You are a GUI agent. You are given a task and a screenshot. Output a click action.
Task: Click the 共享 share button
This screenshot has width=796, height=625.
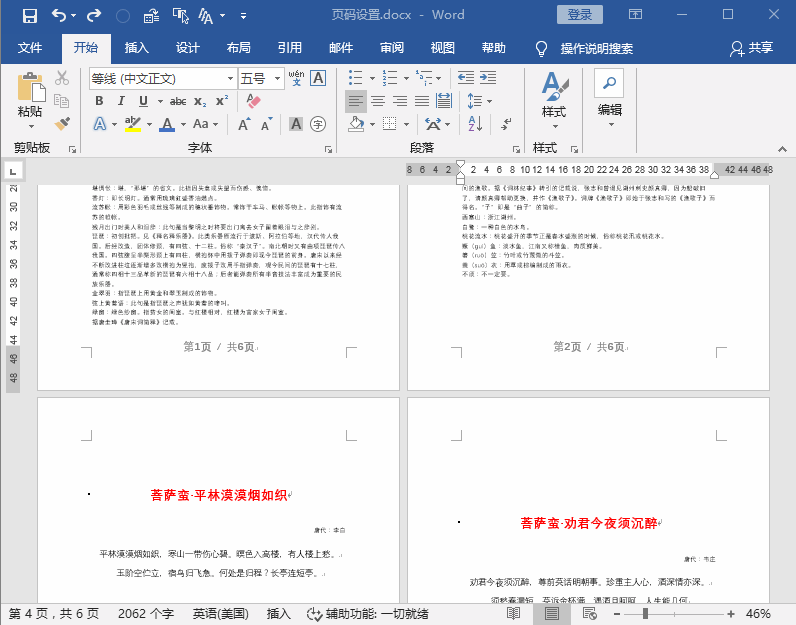click(x=752, y=48)
